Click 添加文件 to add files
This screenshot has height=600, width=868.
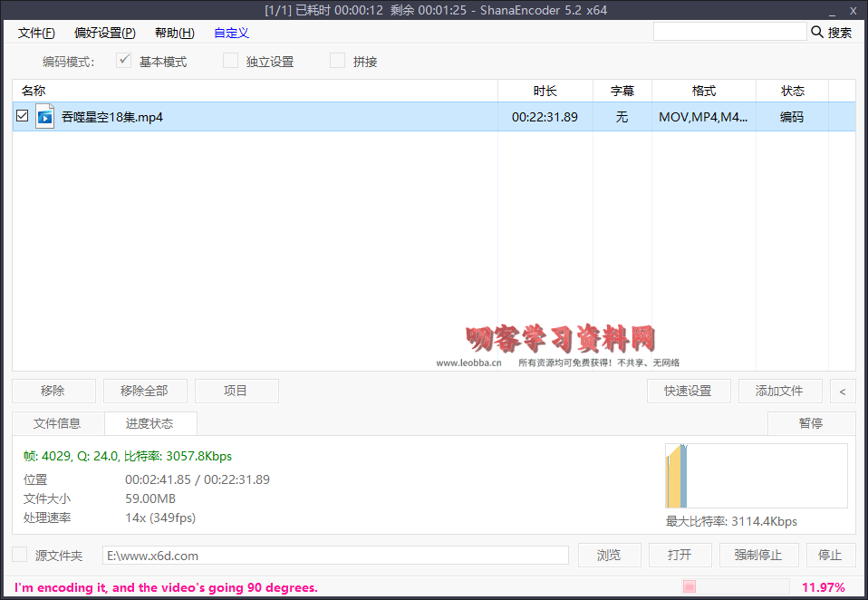pos(780,391)
